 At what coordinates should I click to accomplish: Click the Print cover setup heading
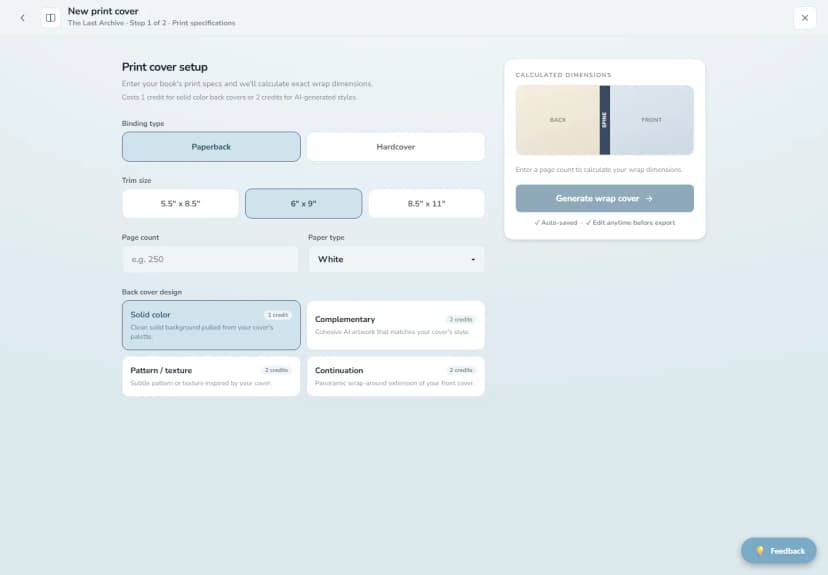coord(165,67)
